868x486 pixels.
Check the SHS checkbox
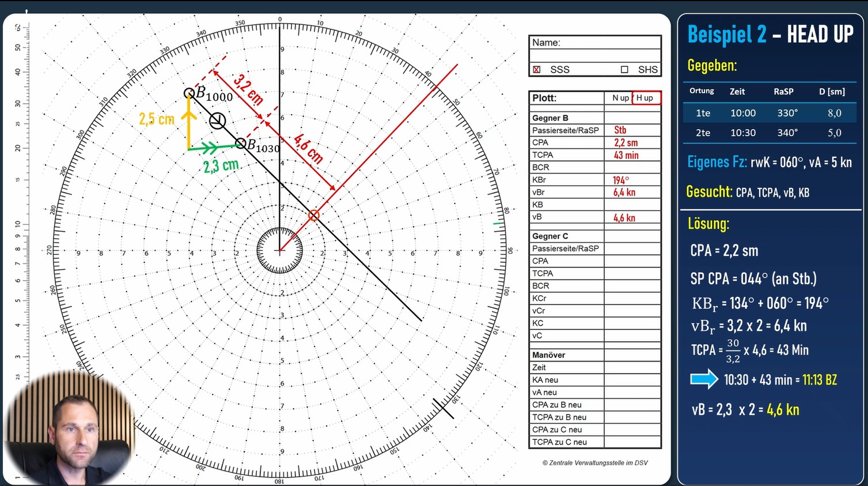624,69
